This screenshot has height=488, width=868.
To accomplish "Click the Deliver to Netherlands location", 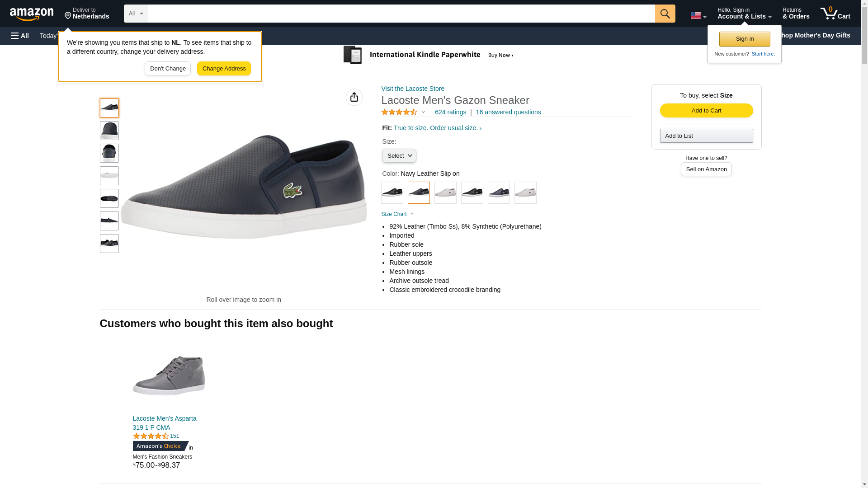I will pyautogui.click(x=87, y=14).
